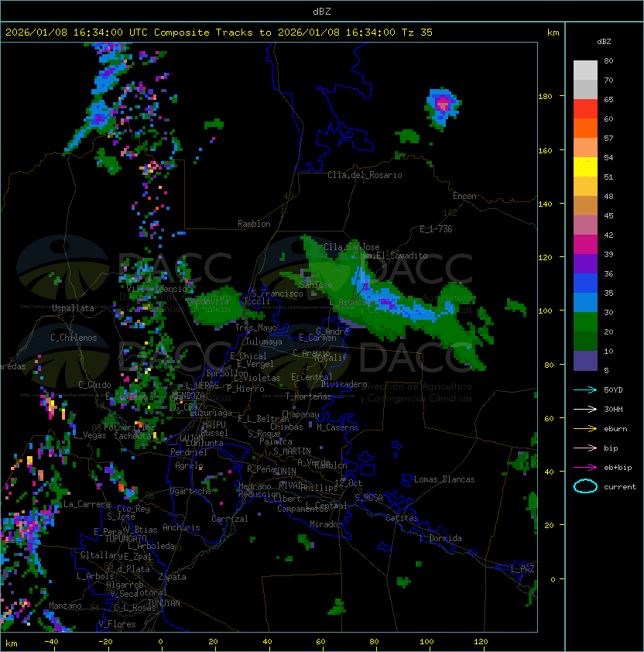Image resolution: width=644 pixels, height=652 pixels.
Task: Click the '30HM' legend label
Action: click(613, 409)
